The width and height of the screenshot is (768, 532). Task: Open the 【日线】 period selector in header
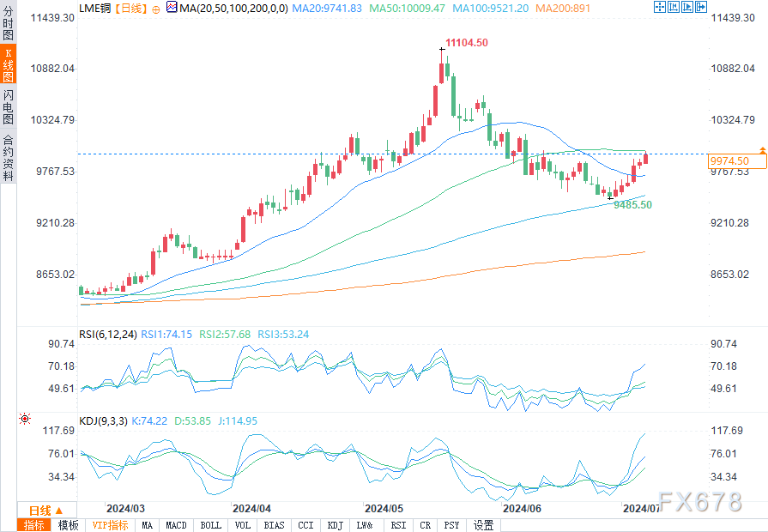pyautogui.click(x=131, y=8)
